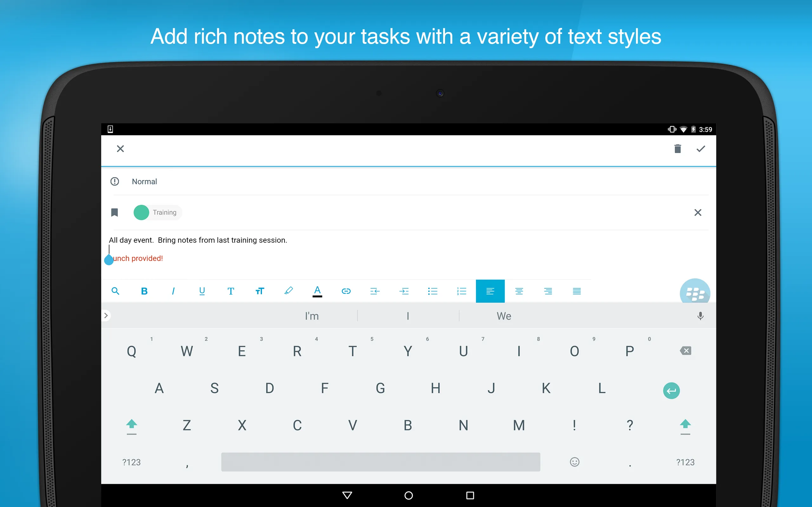Create a bulleted list

[x=433, y=291]
